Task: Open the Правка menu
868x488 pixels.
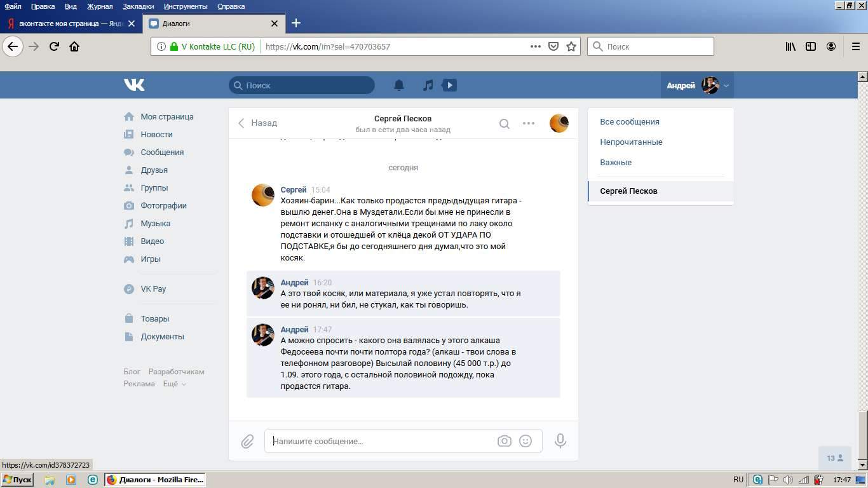Action: click(43, 6)
